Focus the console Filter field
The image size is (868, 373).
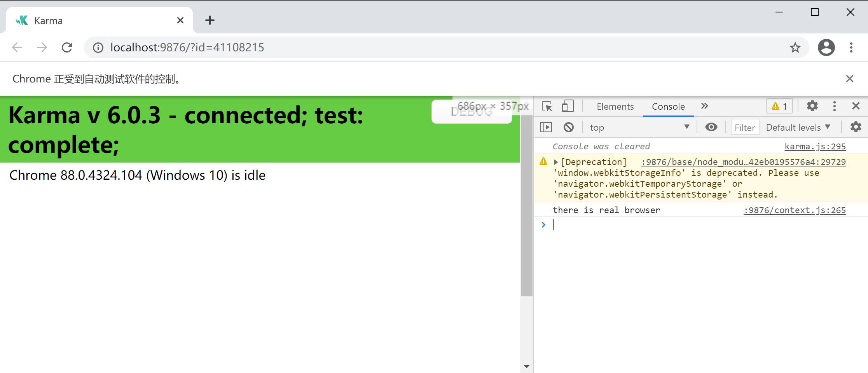pos(745,127)
